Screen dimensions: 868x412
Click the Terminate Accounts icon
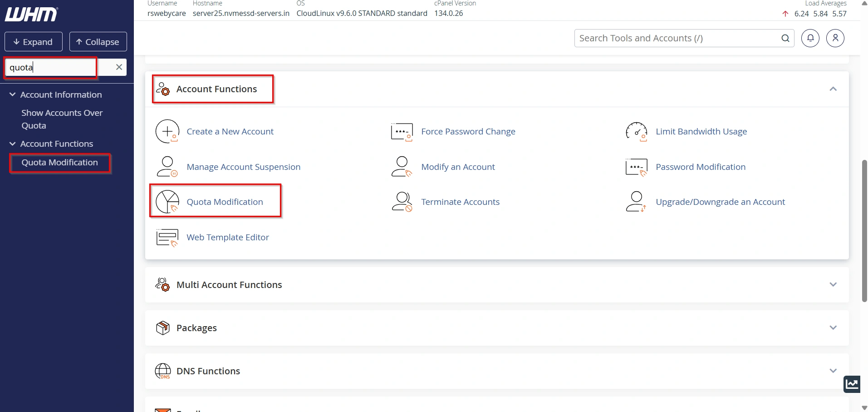402,202
